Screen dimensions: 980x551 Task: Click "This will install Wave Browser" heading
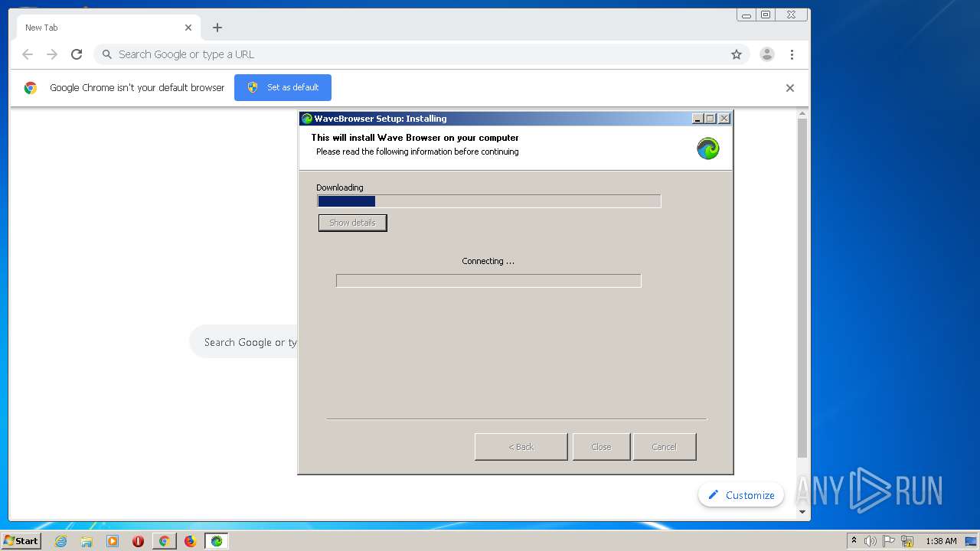point(415,138)
